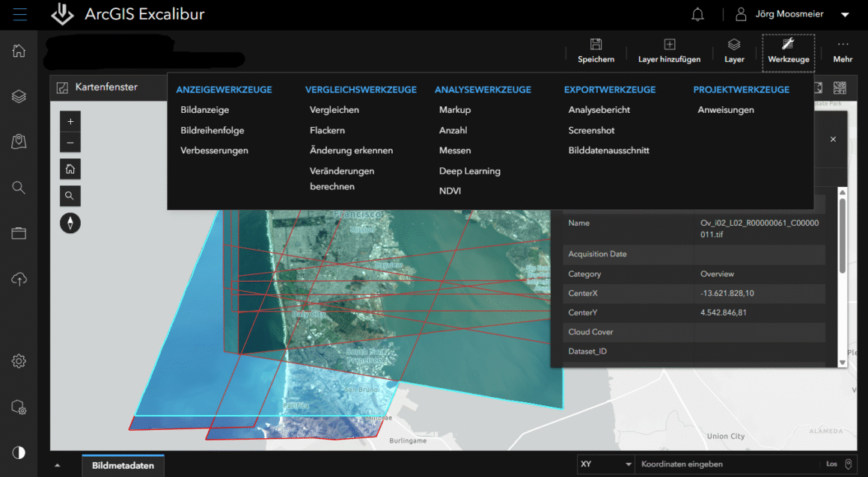Reset the map to home extent
This screenshot has height=477, width=868.
click(x=70, y=169)
